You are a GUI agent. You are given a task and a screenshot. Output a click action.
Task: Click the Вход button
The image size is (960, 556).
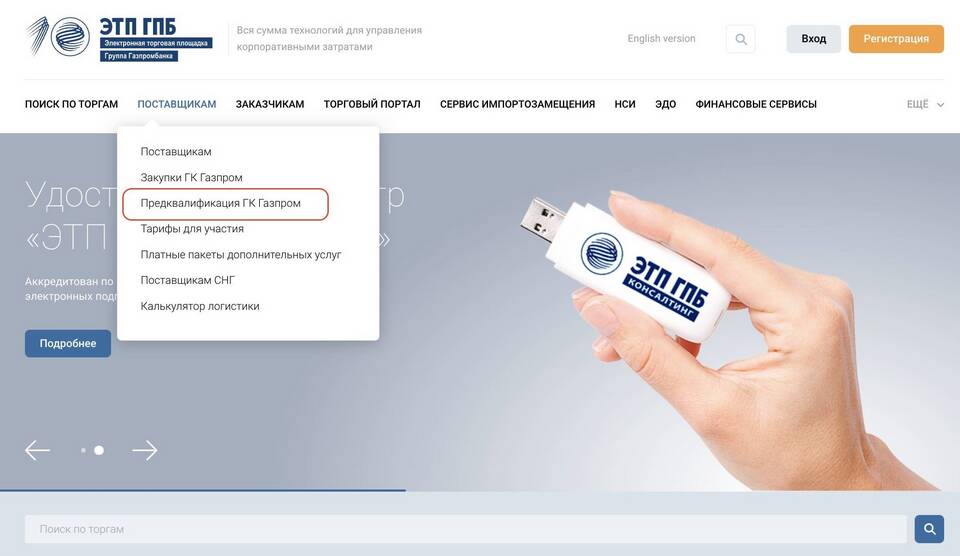[814, 39]
